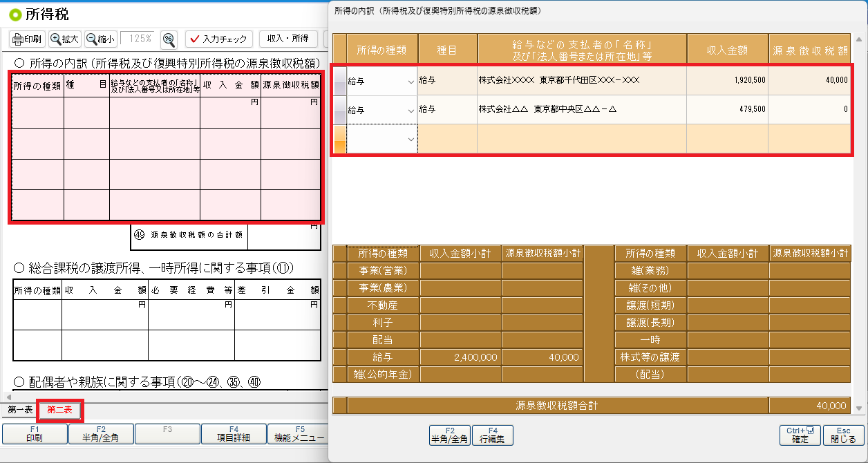
Task: Open 所得の種類 dropdown in the empty row
Action: tap(411, 140)
